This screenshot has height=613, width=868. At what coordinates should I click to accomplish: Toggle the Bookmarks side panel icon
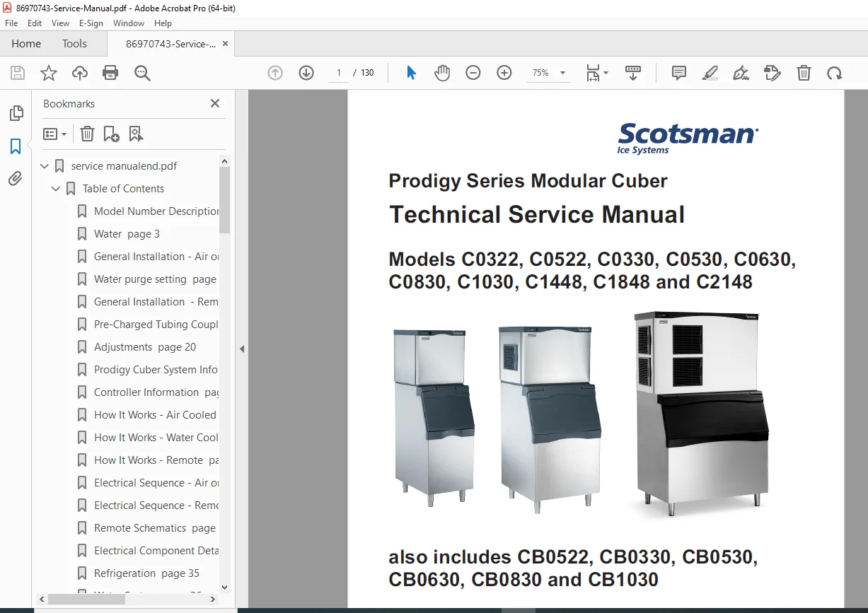[16, 146]
